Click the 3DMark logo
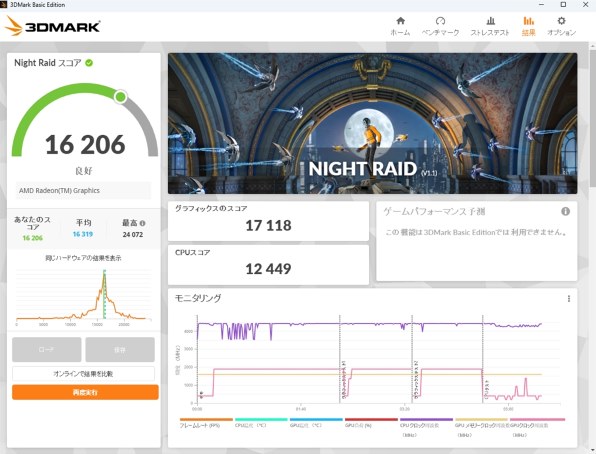Viewport: 596px width, 454px height. (x=52, y=26)
